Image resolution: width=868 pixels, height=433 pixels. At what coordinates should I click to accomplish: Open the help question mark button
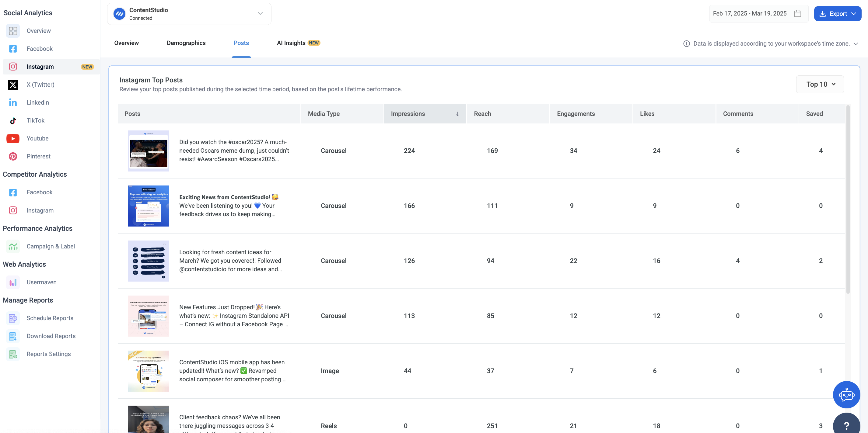(x=846, y=425)
